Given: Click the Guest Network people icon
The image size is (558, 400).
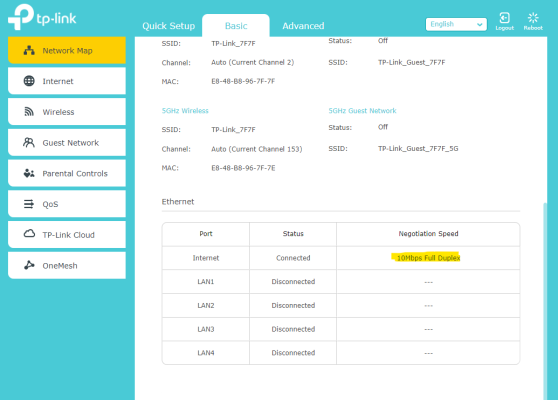Looking at the screenshot, I should (29, 143).
